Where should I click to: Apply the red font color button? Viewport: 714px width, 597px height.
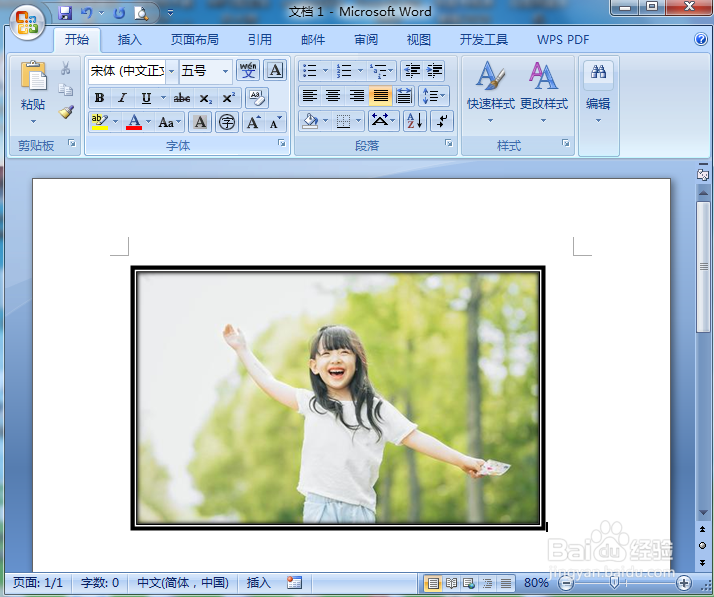click(134, 122)
